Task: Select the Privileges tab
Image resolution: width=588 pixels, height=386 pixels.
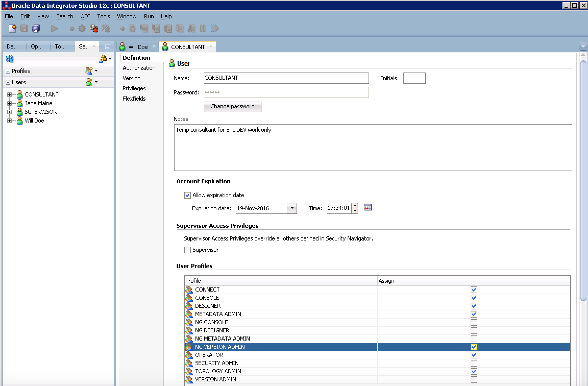Action: pos(133,88)
